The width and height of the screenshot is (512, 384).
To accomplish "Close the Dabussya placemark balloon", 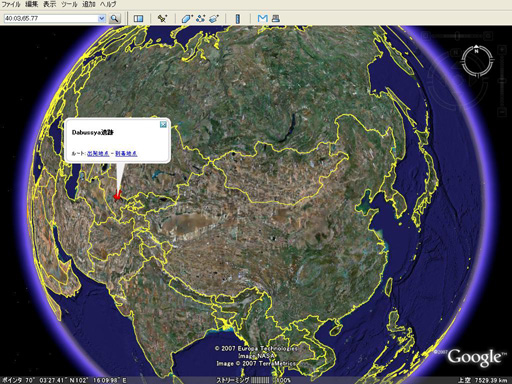I will pos(163,124).
